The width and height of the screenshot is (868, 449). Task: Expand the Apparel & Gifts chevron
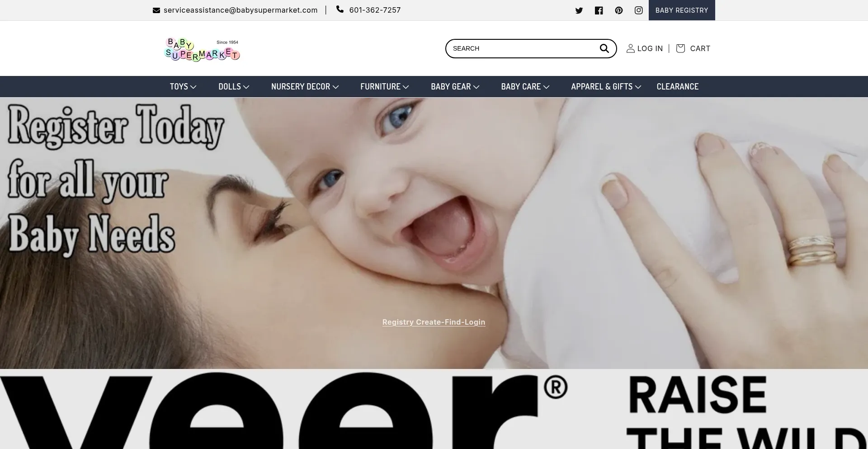tap(638, 87)
